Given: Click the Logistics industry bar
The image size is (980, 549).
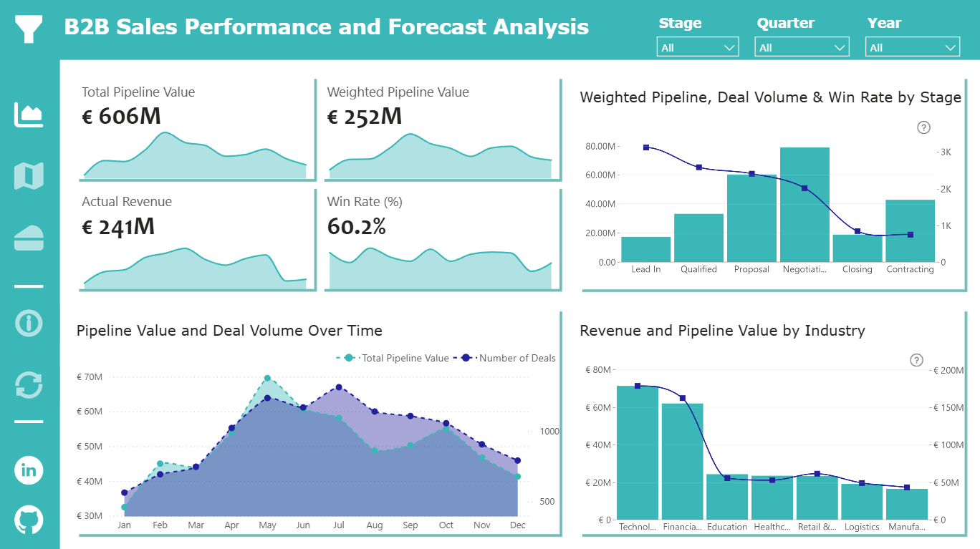Looking at the screenshot, I should point(862,502).
